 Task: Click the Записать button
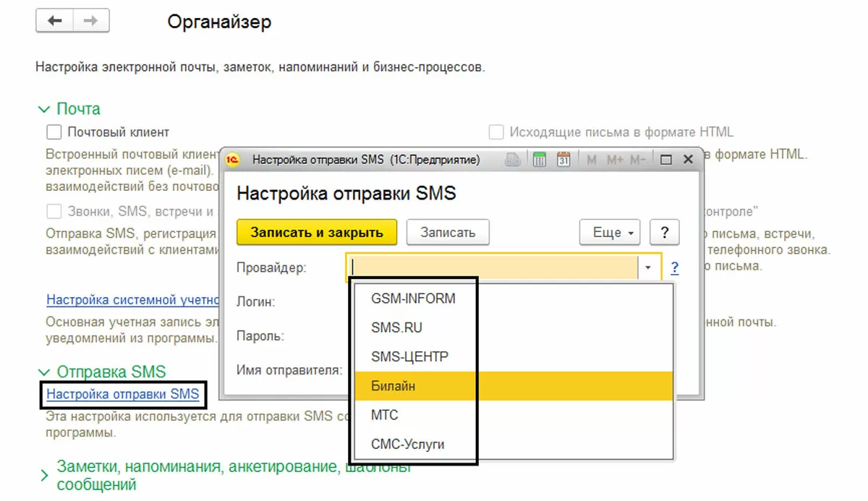[448, 233]
